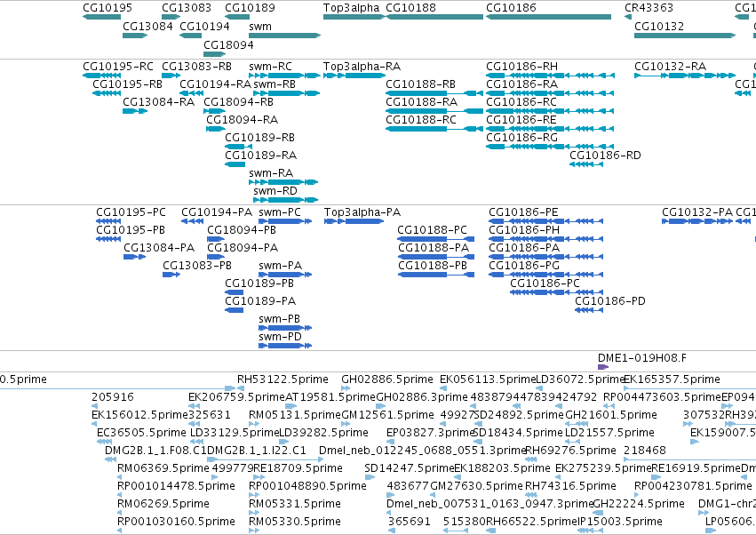Click the AT19581.5prime EST label
The height and width of the screenshot is (535, 756).
tap(330, 397)
